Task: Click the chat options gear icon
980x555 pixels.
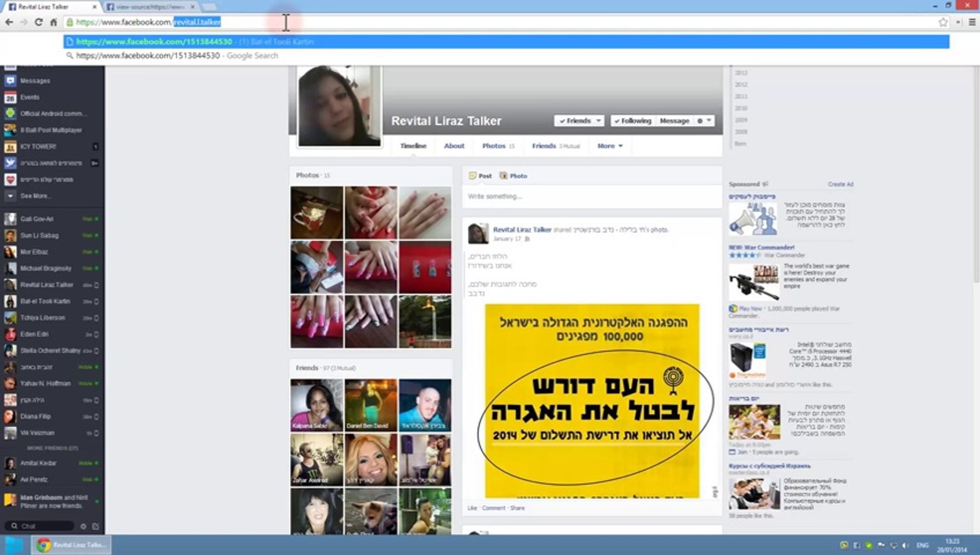Action: click(82, 526)
